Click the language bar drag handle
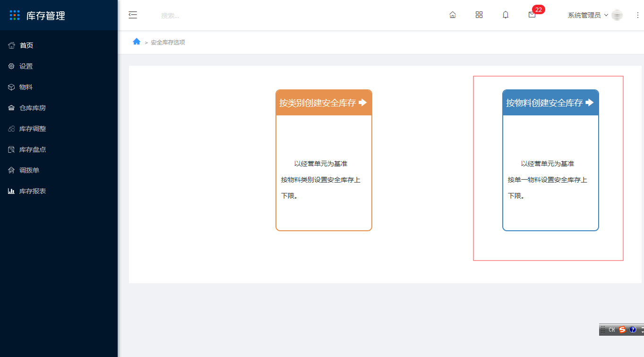644x357 pixels. point(603,330)
